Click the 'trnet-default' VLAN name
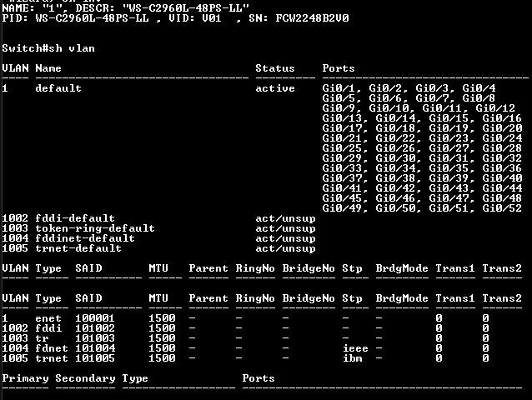This screenshot has width=532, height=400. tap(78, 248)
